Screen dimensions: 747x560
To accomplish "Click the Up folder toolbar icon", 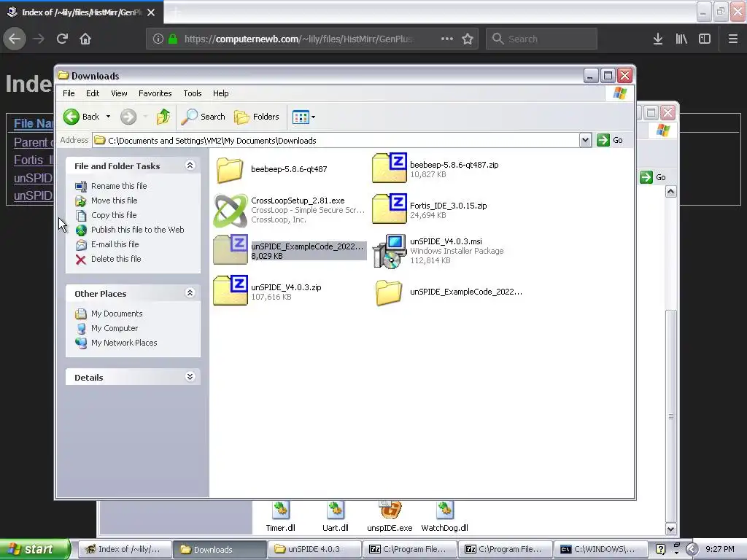I will (x=163, y=117).
